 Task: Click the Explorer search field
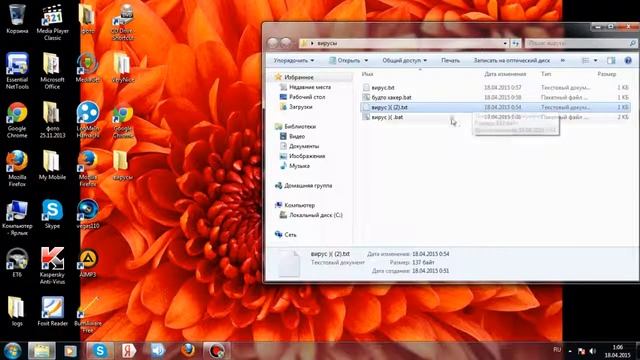pos(581,43)
